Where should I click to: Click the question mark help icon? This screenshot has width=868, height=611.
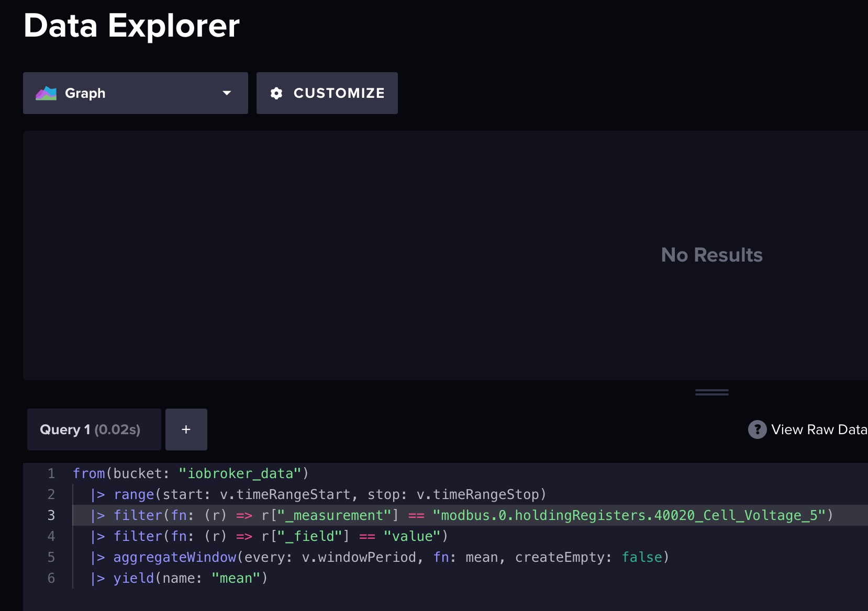[x=757, y=429]
